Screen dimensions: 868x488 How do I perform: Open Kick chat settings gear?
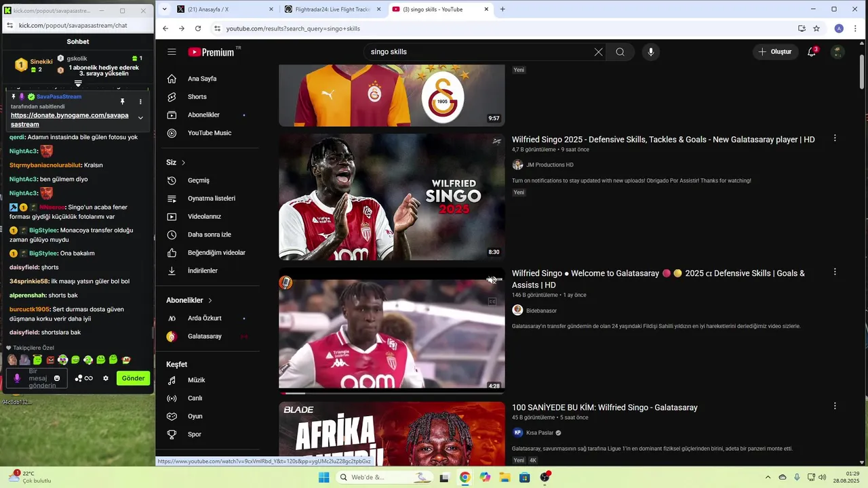(106, 378)
